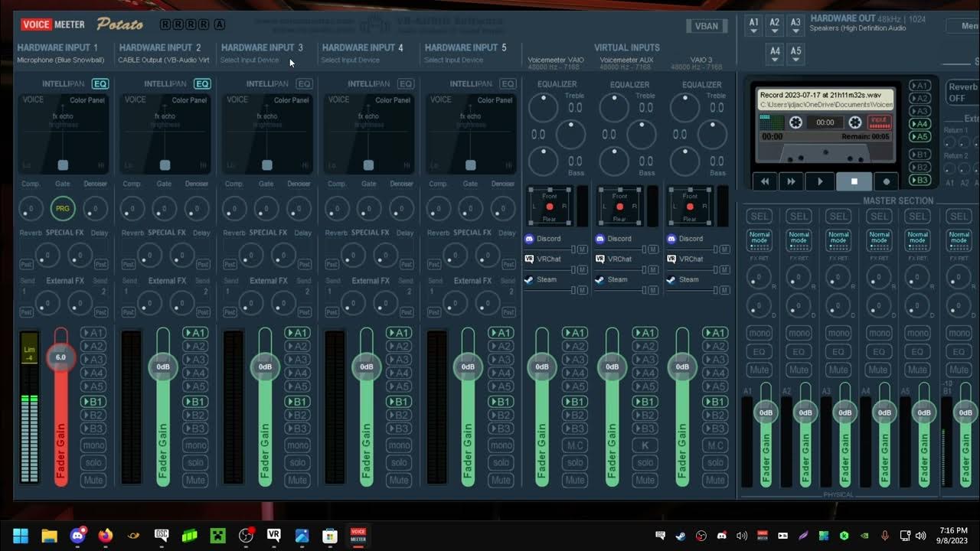Open Hardware Input 1 Microphone device selector
Screen dimensions: 980x551
click(60, 60)
